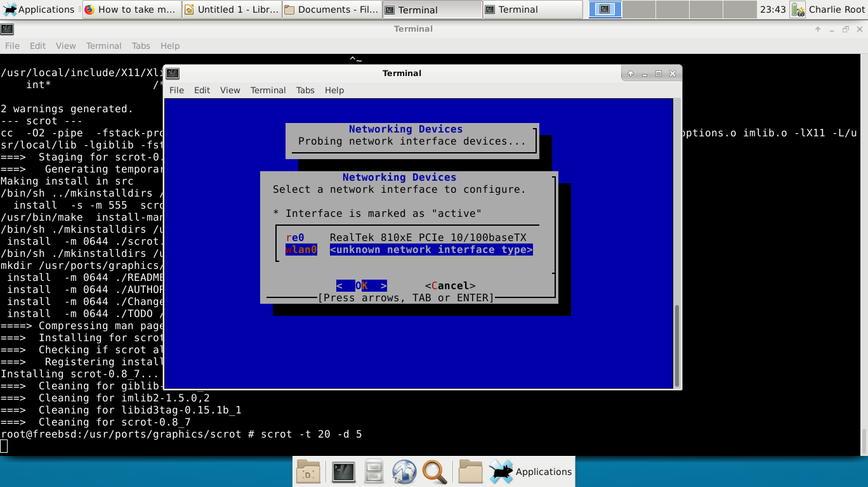Select the re0 RealTek network interface

click(406, 238)
